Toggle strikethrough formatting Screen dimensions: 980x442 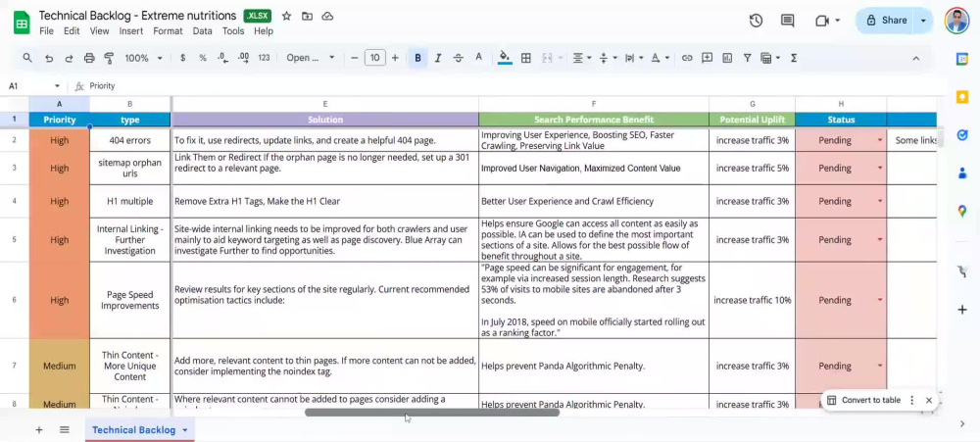point(458,58)
